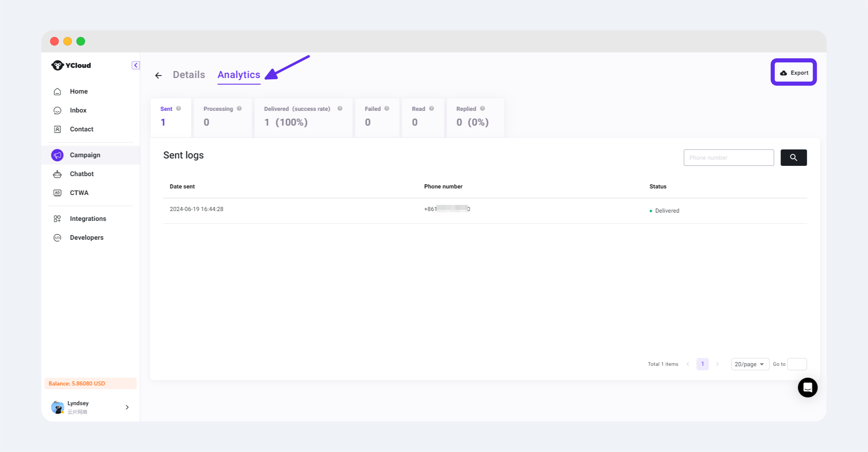This screenshot has height=452, width=868.
Task: Click the Sent help question mark
Action: [x=179, y=109]
